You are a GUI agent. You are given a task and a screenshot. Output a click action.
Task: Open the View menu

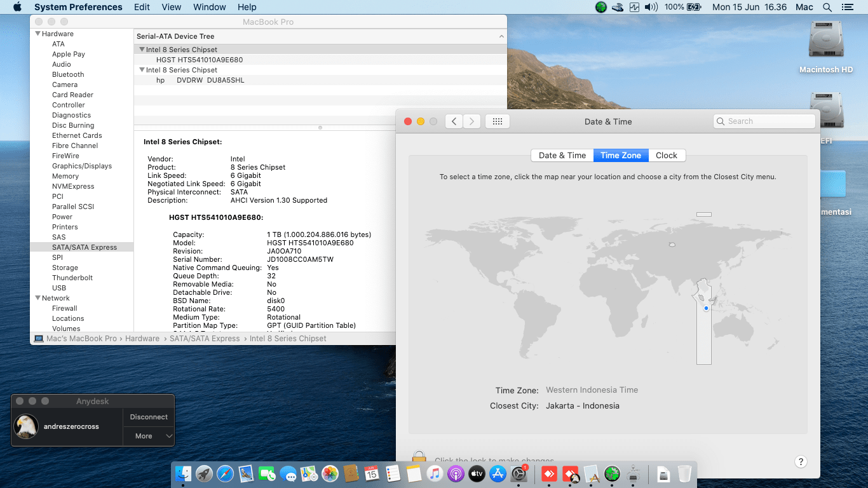click(x=172, y=7)
